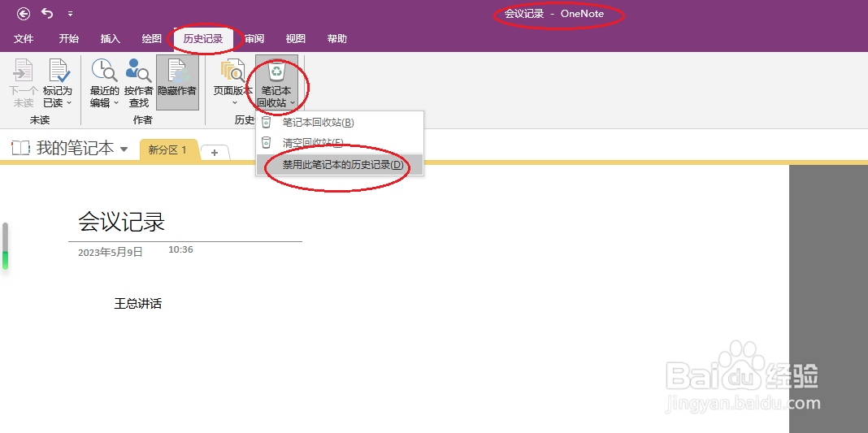868x433 pixels.
Task: Collapse 笔记本回收站 dropdown arrow
Action: [293, 103]
